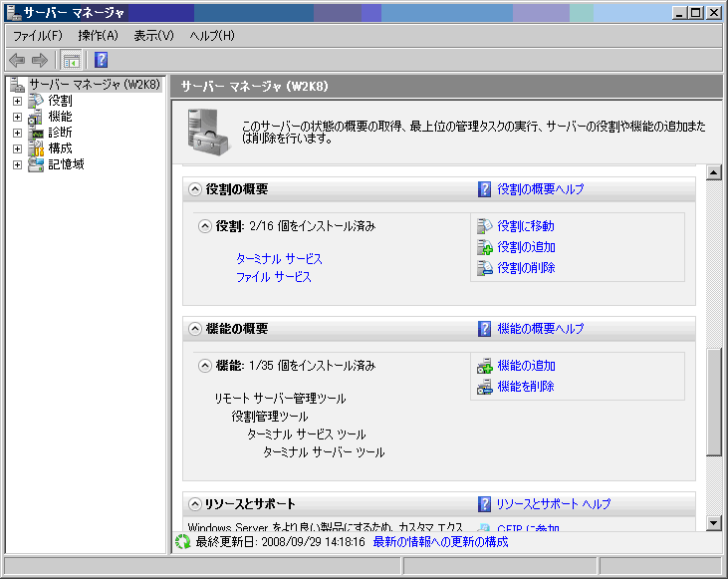Screen dimensions: 728x579
Task: Click the 最終更新日 timestamp text
Action: click(x=281, y=542)
